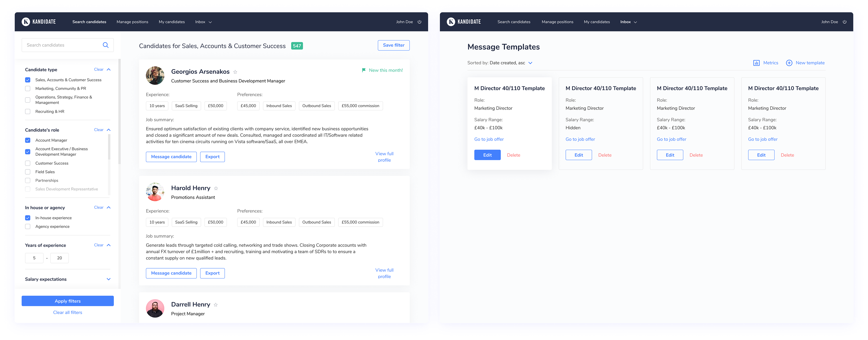Click Save filter button

[394, 45]
